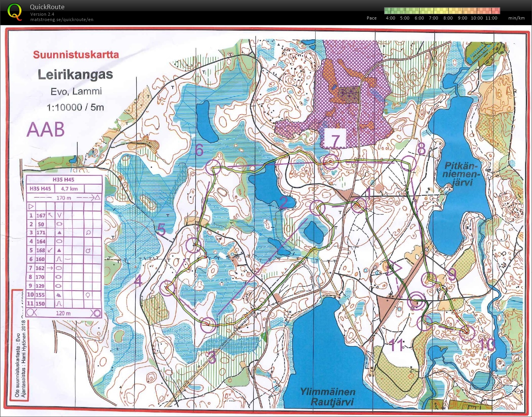Open the matstroeng.se/quickroute/en link

click(62, 20)
